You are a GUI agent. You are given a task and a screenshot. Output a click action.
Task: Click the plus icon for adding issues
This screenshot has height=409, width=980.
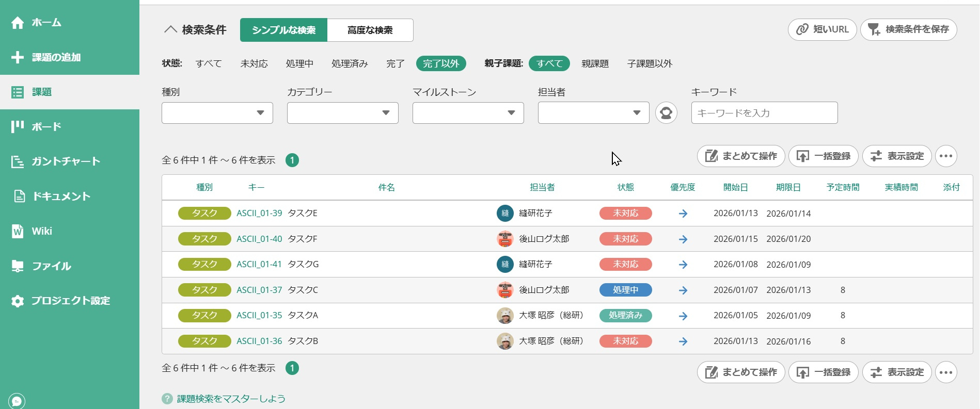pos(18,57)
